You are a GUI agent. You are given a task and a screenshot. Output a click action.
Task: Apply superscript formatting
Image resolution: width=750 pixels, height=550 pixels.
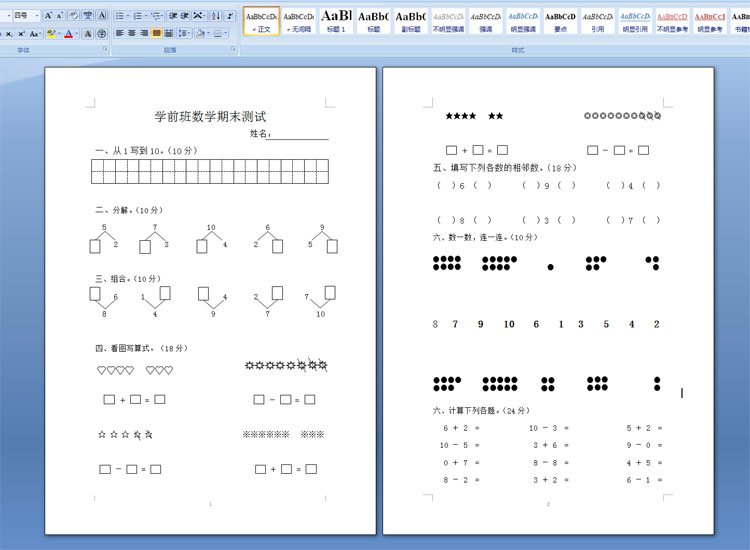[21, 34]
